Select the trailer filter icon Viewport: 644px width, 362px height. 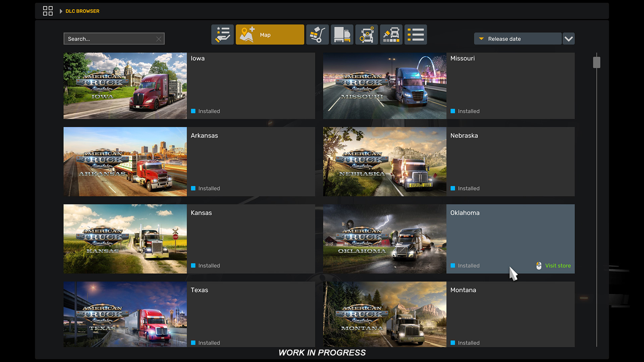pyautogui.click(x=342, y=35)
